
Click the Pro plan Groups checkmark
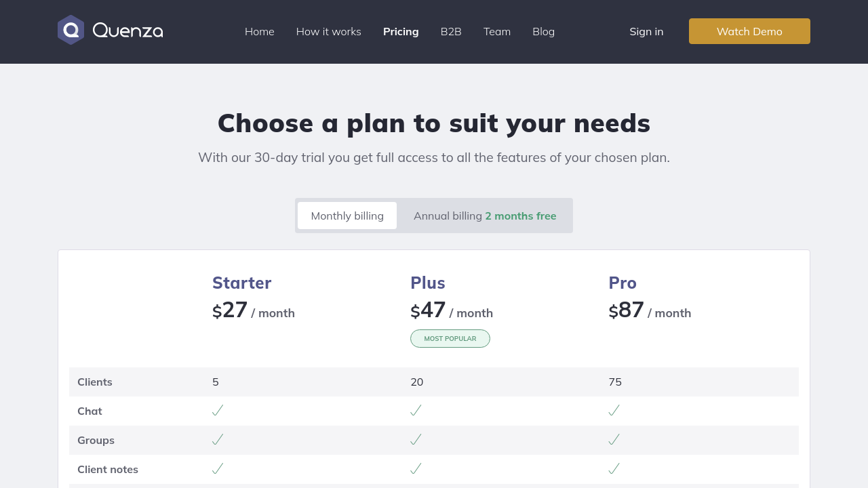(614, 440)
